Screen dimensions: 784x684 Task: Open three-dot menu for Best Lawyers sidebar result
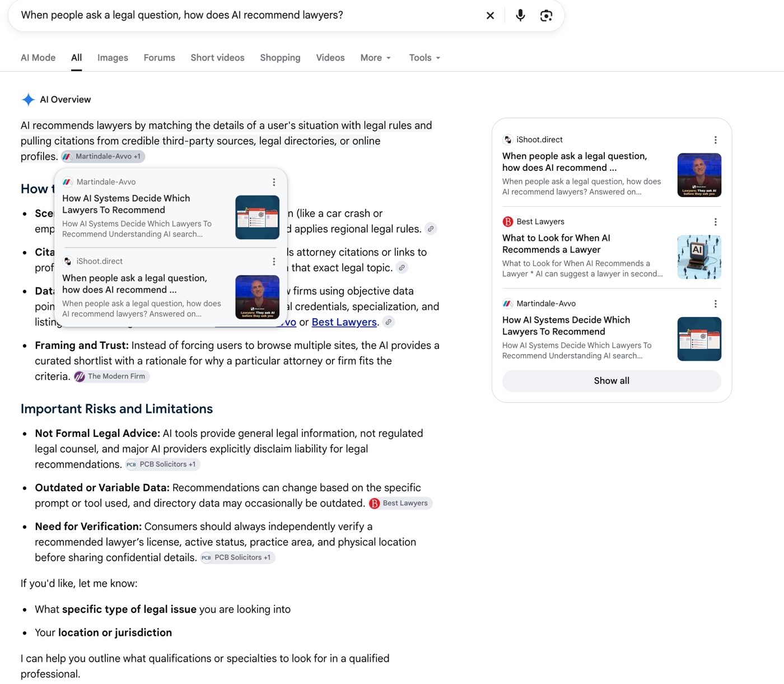tap(715, 222)
